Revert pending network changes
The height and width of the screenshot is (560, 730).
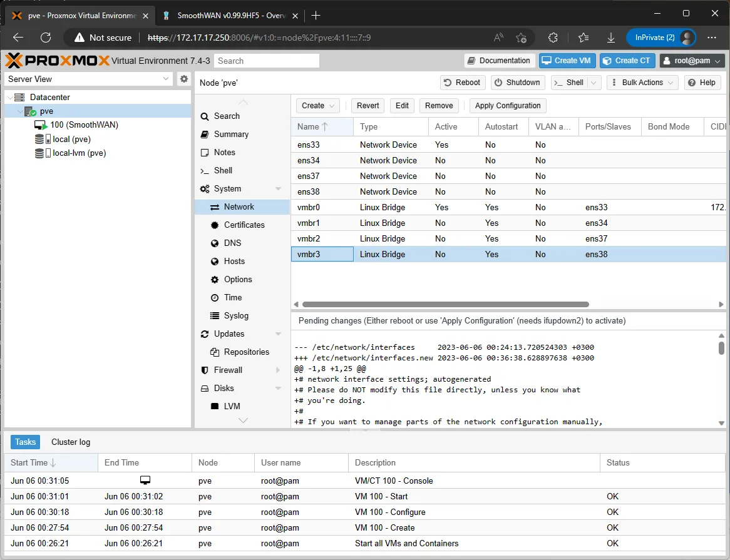click(x=368, y=106)
